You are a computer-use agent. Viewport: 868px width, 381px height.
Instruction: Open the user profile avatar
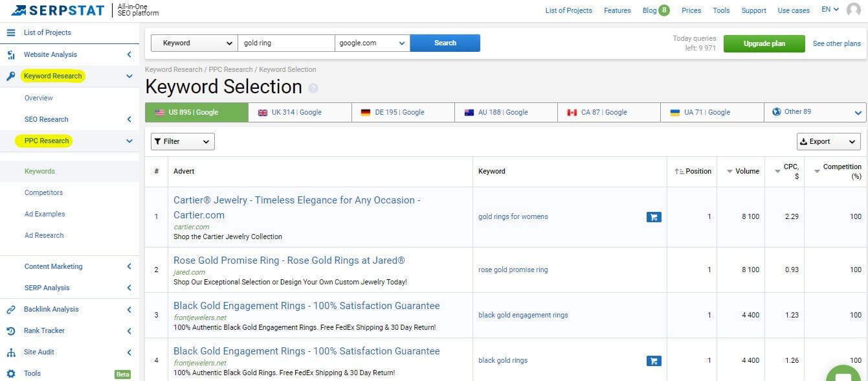[x=854, y=10]
